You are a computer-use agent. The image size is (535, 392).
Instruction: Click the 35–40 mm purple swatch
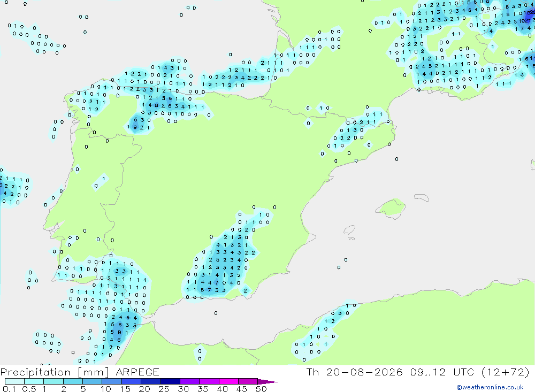click(x=209, y=381)
